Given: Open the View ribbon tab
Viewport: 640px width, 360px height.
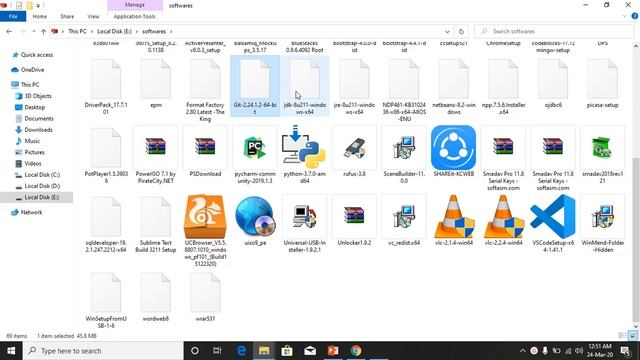Looking at the screenshot, I should pos(93,16).
